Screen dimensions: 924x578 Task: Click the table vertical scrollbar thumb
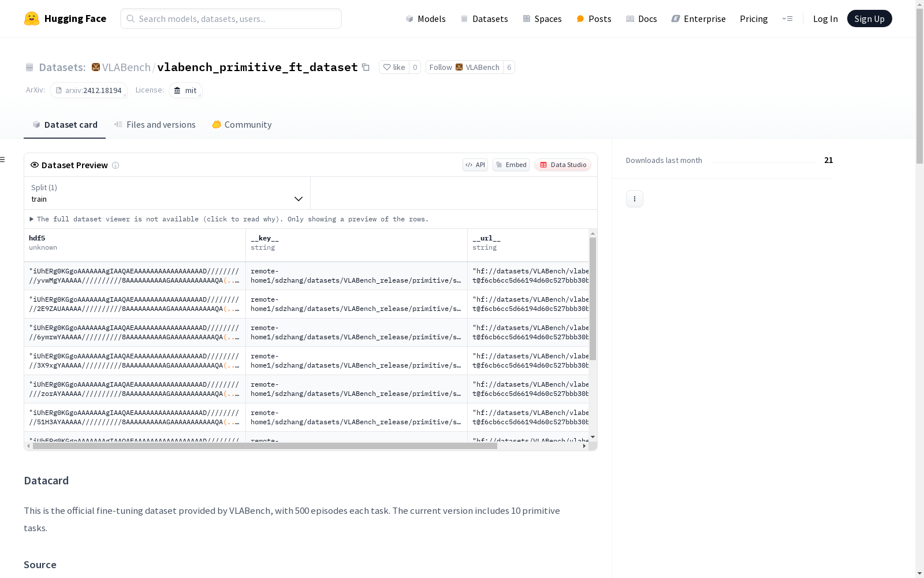(x=593, y=298)
